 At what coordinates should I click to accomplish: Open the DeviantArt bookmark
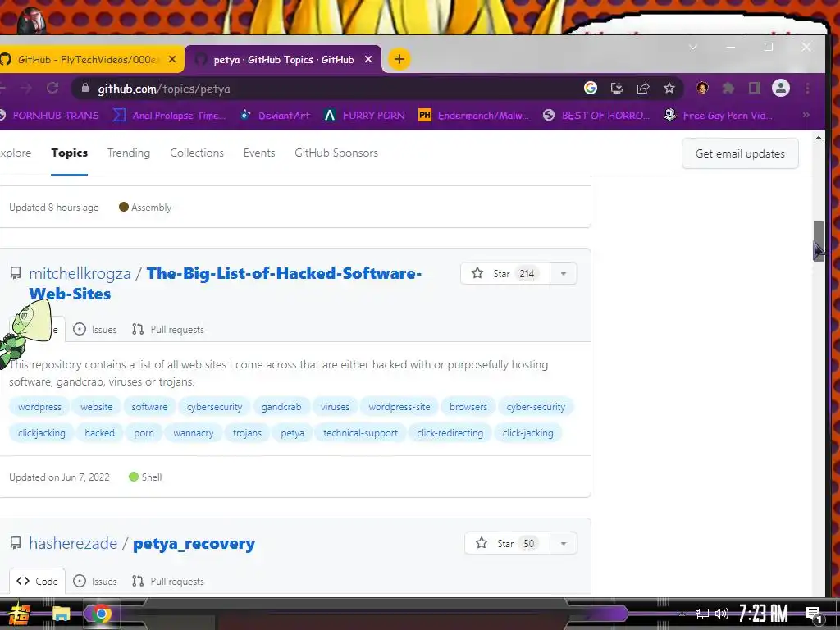click(x=275, y=115)
